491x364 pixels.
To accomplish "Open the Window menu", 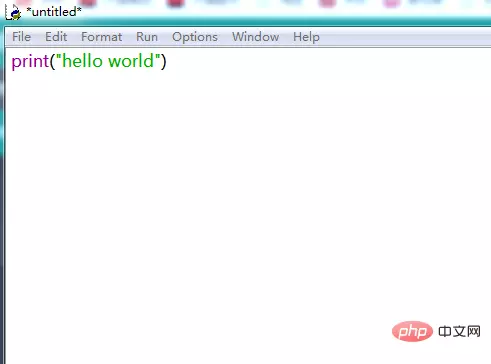I will (255, 37).
